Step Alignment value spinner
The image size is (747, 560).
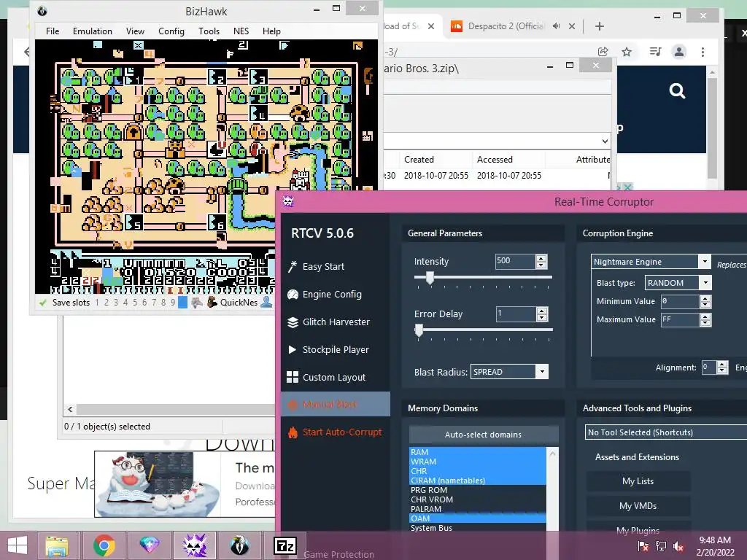click(722, 367)
